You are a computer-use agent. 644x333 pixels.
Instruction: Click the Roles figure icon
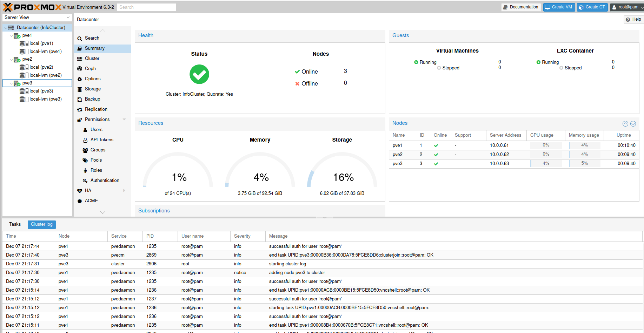click(x=85, y=171)
